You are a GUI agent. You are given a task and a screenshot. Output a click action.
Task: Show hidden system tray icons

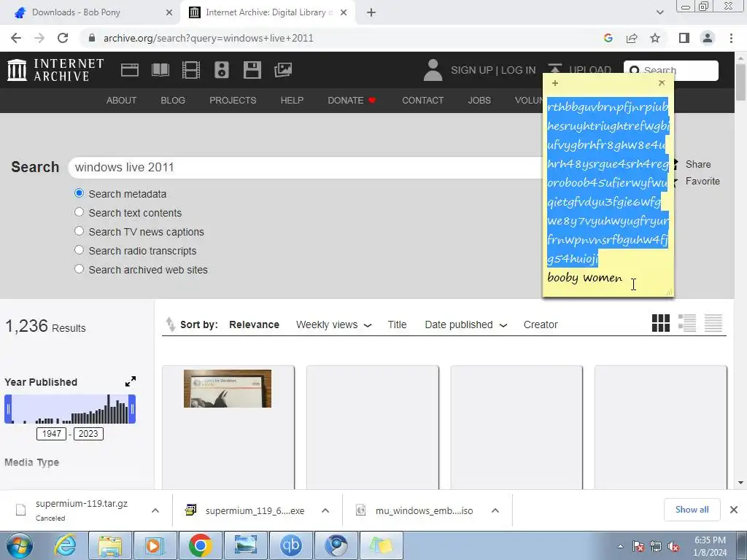pos(620,546)
